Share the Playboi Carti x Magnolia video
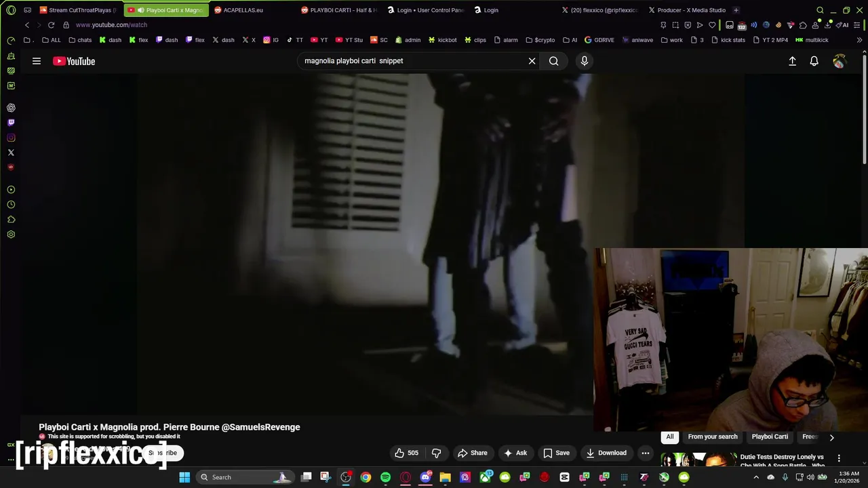Screen dimensions: 868x488 tap(473, 453)
